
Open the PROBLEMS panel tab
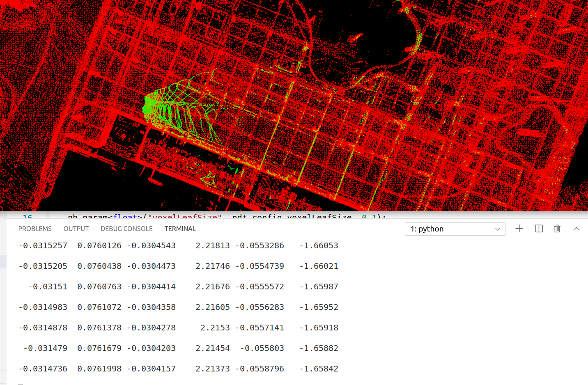click(35, 229)
